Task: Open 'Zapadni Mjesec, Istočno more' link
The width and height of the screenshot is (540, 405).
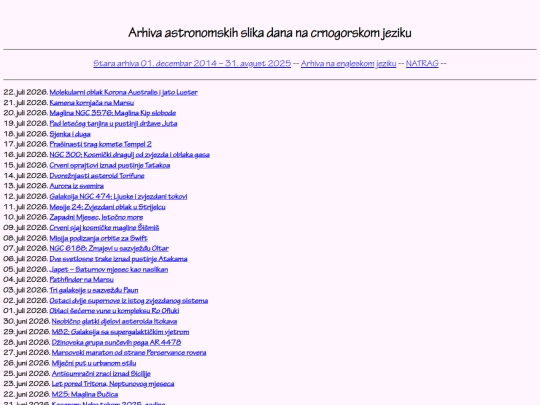Action: click(x=96, y=217)
